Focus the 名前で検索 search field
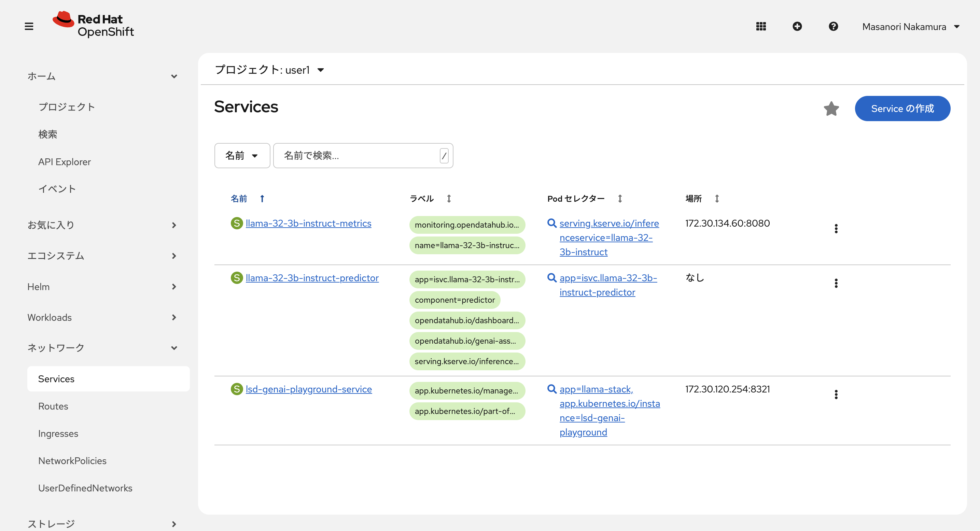 [358, 156]
